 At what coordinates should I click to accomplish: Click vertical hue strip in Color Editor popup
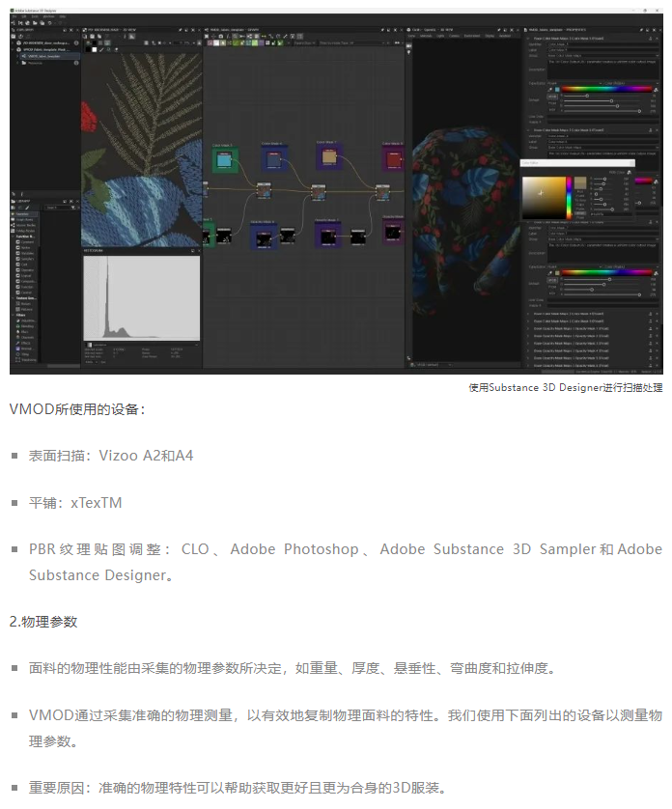(x=569, y=198)
